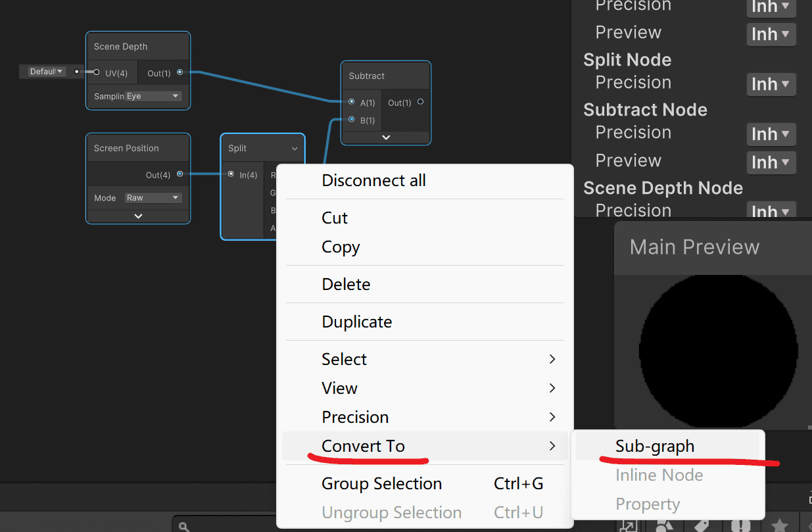The height and width of the screenshot is (532, 812).
Task: Open the Sampling Eye dropdown
Action: 153,96
